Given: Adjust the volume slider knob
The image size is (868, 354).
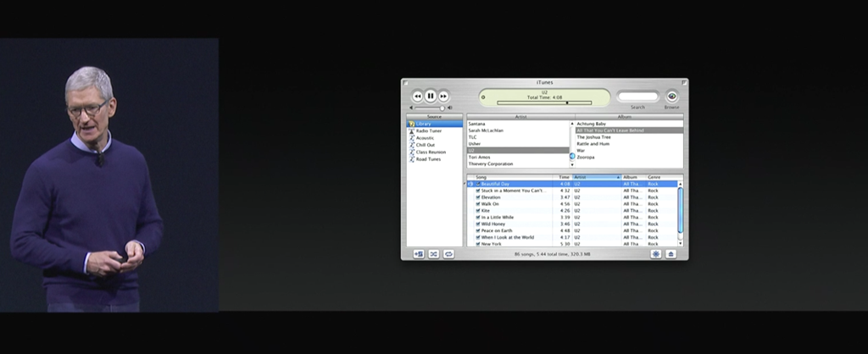Looking at the screenshot, I should pos(440,108).
